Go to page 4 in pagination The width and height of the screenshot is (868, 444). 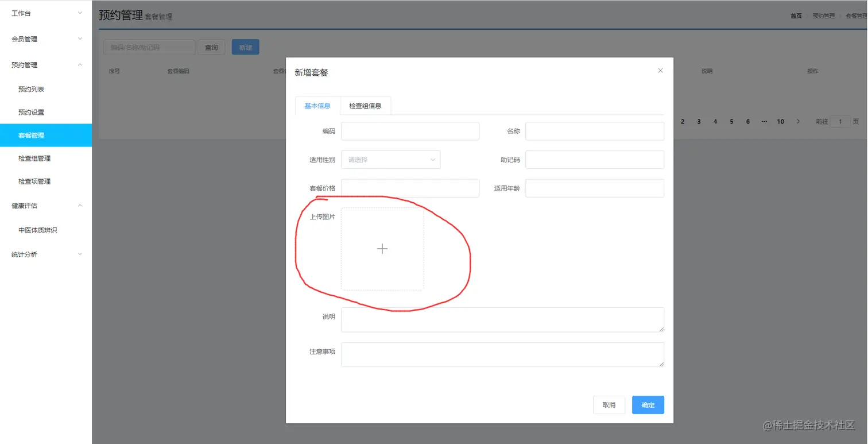tap(715, 121)
